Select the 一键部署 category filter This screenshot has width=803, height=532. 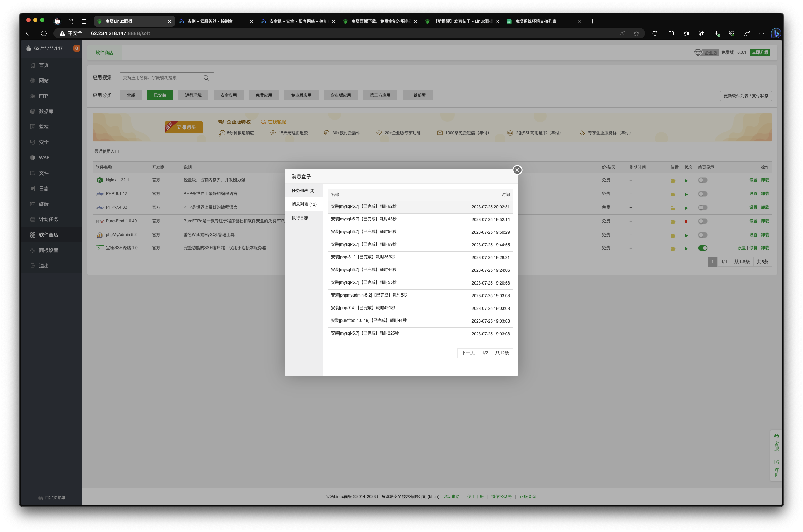click(418, 95)
